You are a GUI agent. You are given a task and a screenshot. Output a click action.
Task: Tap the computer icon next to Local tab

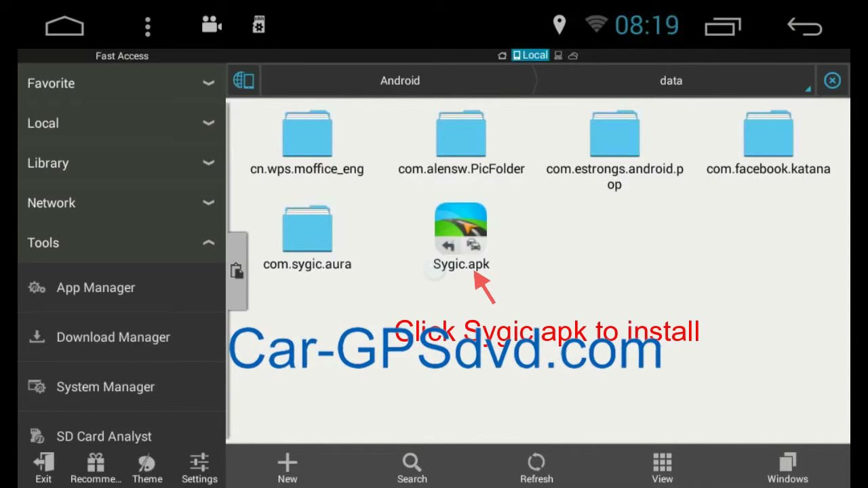[x=558, y=56]
